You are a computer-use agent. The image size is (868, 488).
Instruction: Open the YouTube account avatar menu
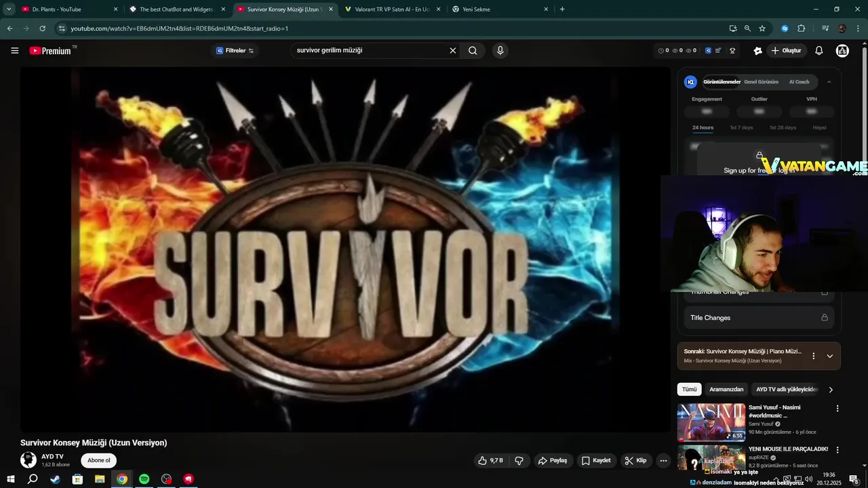[842, 50]
